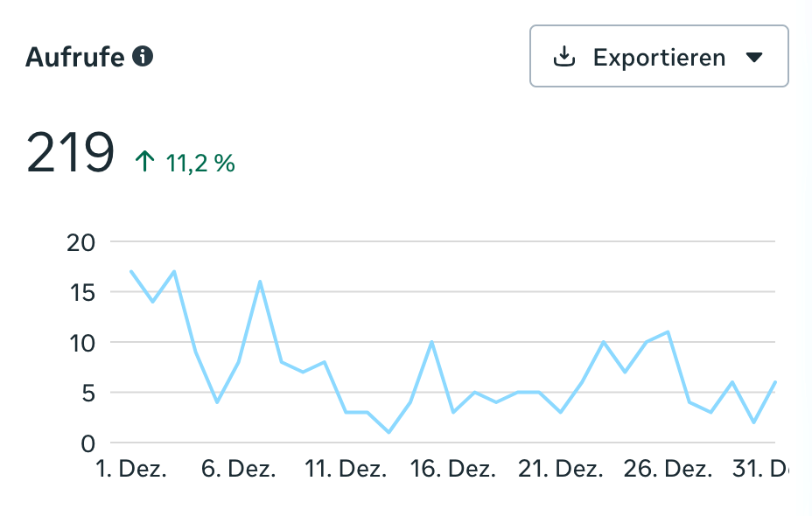Select the 26. Dez. axis label
This screenshot has width=812, height=516.
tap(668, 470)
